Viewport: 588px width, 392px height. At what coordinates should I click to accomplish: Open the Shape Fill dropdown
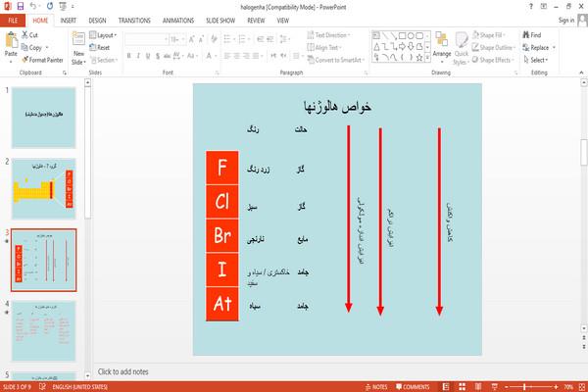(x=489, y=35)
